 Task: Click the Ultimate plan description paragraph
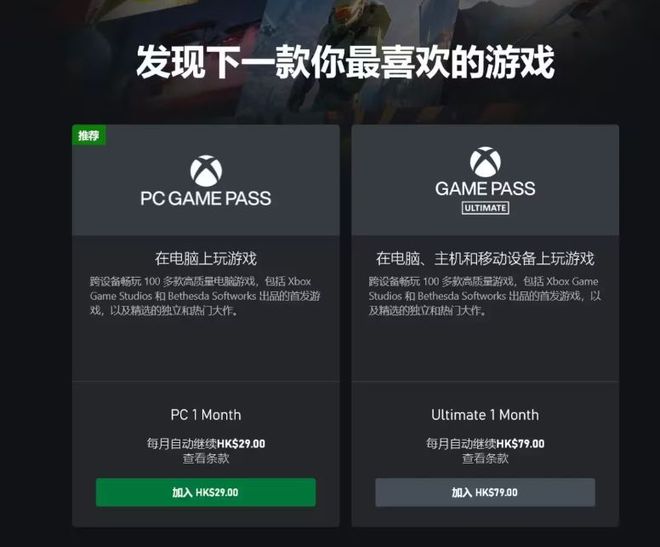coord(484,296)
